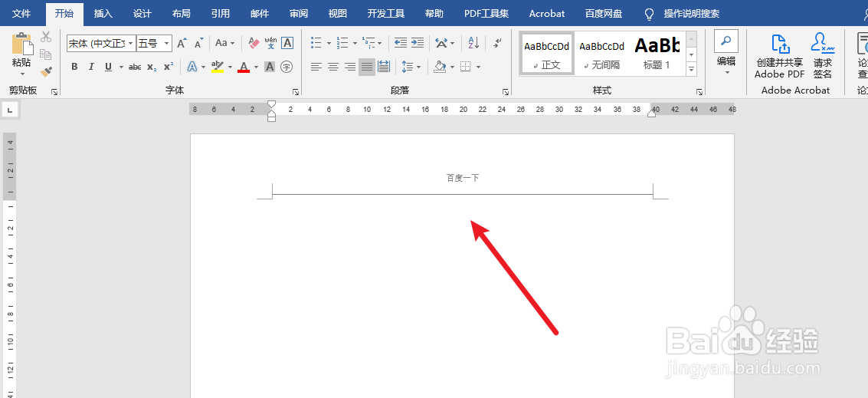Open the Borders dropdown arrow
Viewport: 868px width, 398px height.
pos(478,67)
